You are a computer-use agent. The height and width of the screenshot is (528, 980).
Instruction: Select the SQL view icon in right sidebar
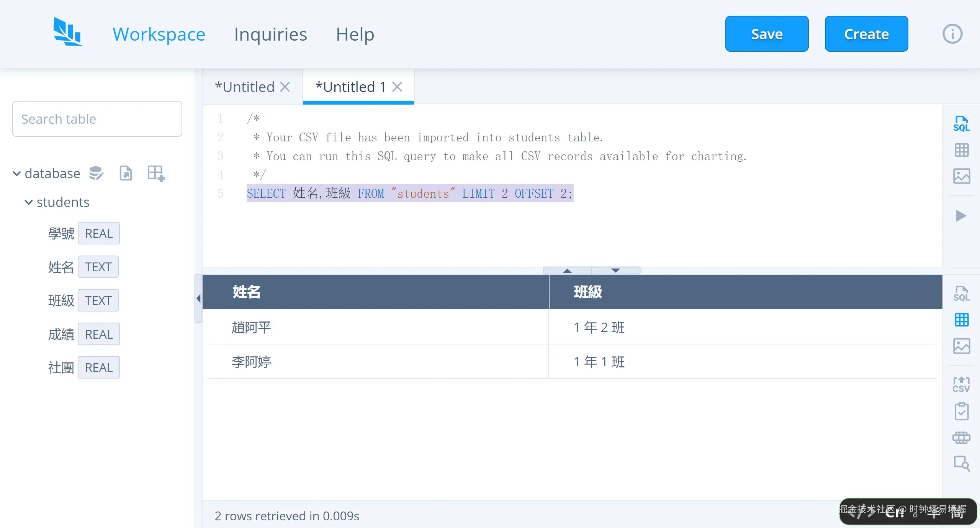pyautogui.click(x=962, y=123)
